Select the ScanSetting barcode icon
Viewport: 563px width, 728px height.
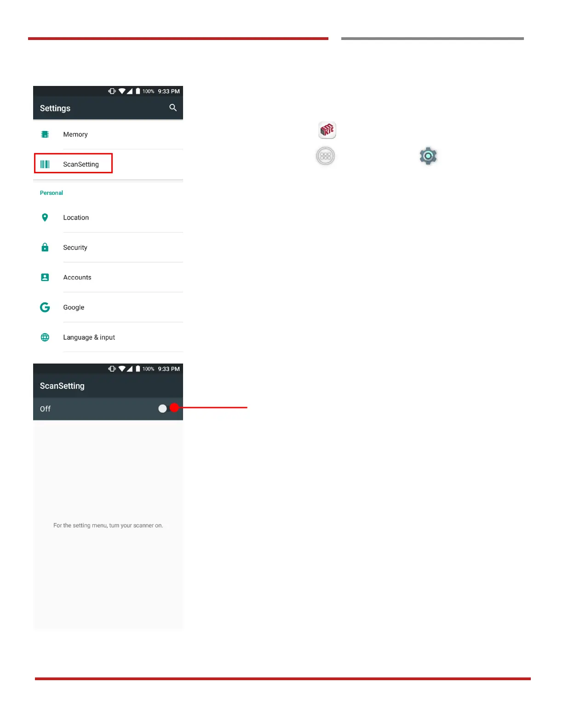coord(45,164)
